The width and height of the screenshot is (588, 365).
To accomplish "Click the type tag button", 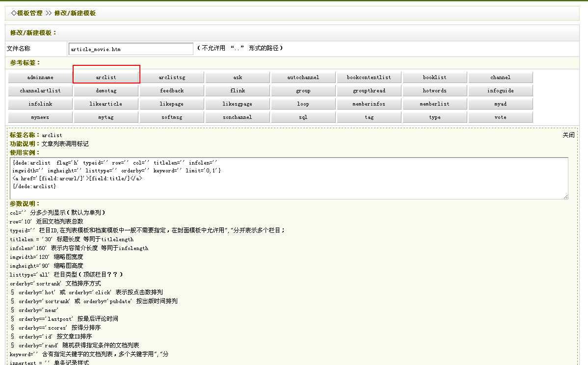I will 435,117.
